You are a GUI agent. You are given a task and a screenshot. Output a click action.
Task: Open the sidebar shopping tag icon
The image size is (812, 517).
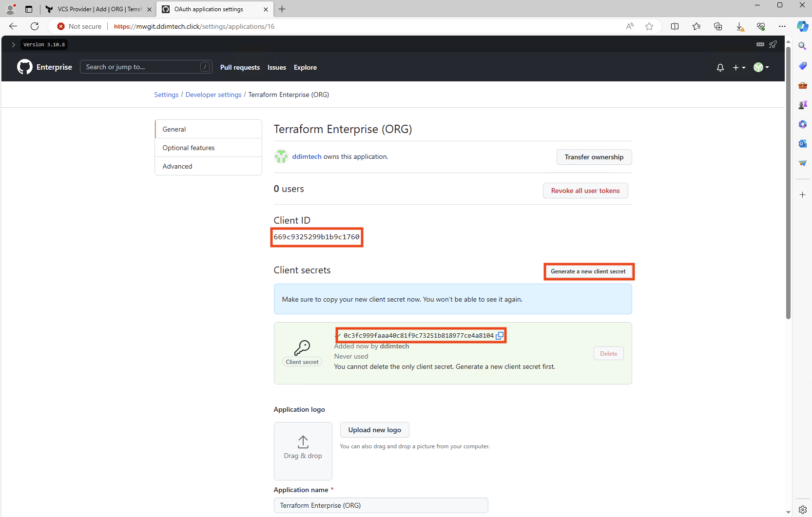(802, 65)
